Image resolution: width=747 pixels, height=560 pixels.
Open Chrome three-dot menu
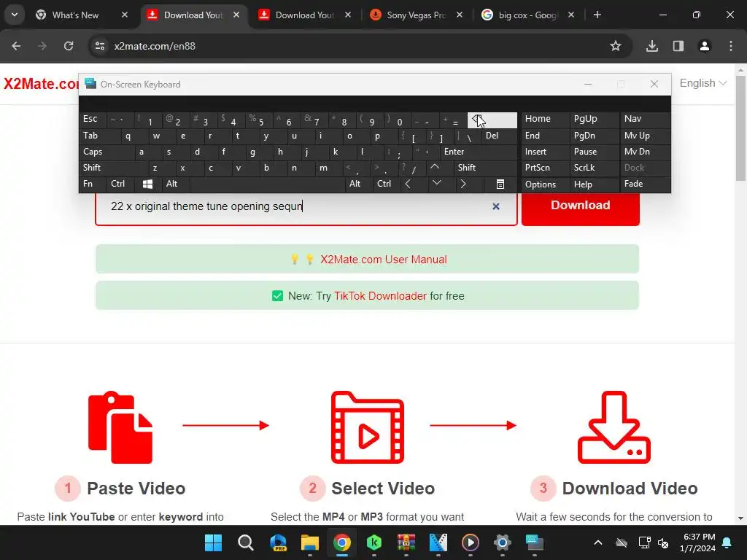731,46
